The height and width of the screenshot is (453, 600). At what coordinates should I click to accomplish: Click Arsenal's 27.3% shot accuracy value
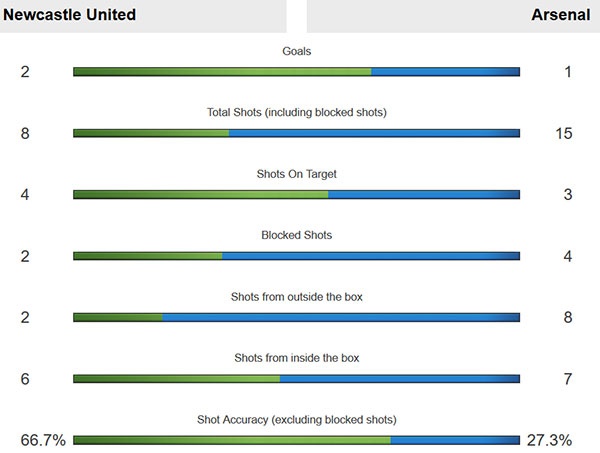549,440
